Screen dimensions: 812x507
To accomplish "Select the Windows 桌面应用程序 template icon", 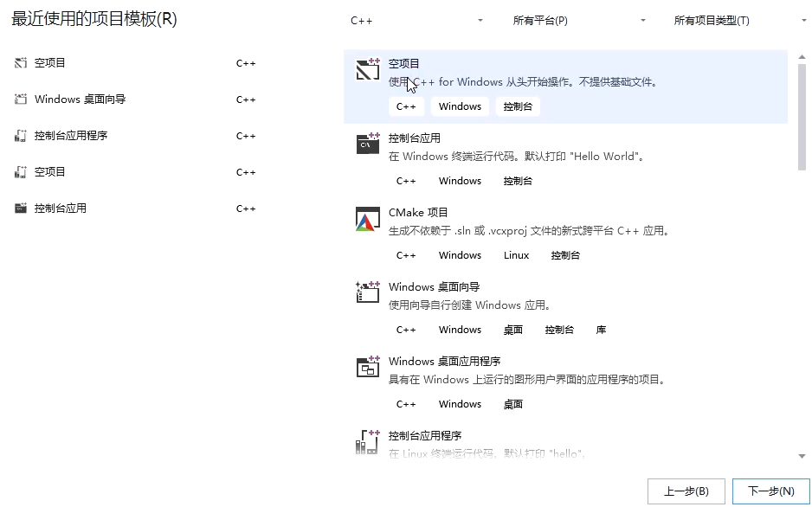I will click(368, 367).
